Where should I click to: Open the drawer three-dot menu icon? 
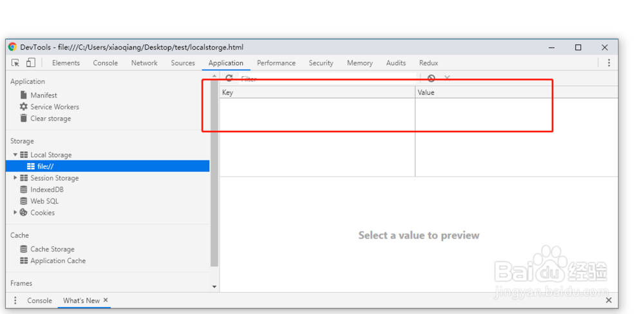15,300
